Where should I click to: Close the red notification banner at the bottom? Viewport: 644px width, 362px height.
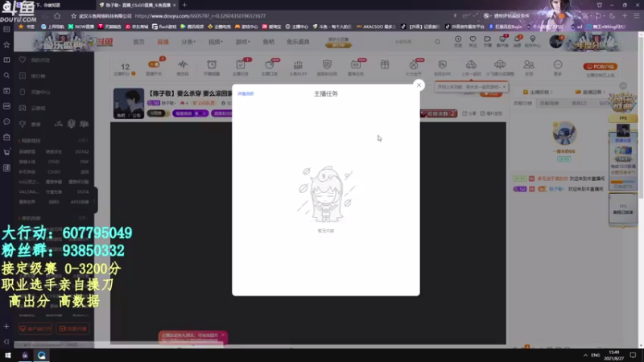[x=223, y=335]
